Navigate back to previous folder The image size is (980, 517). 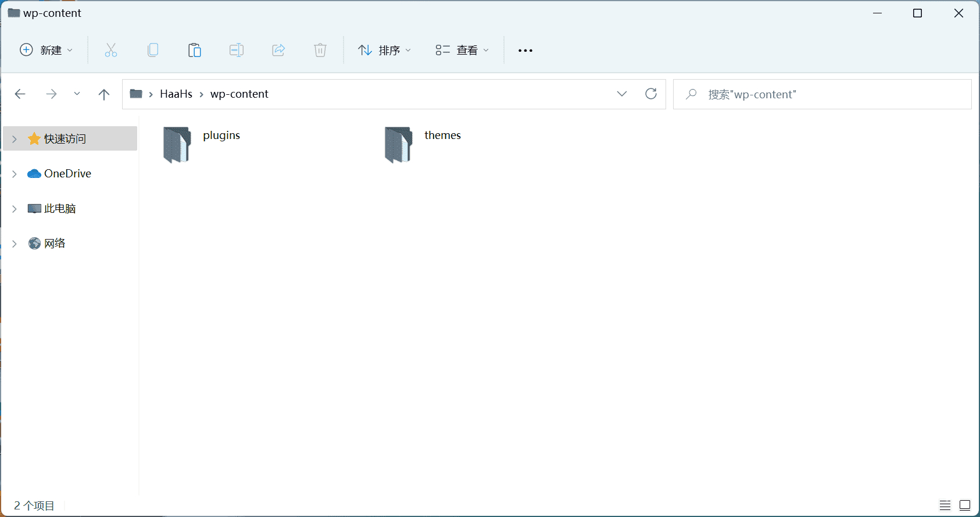20,94
